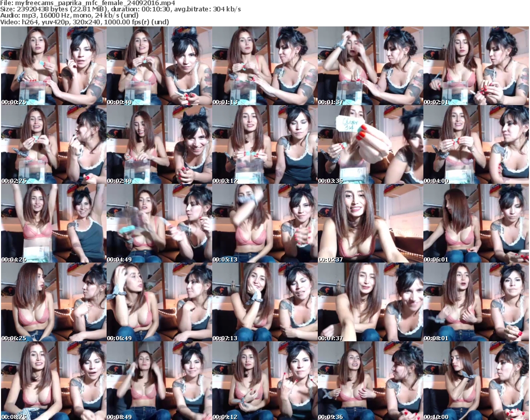This screenshot has width=530, height=420.
Task: Select the 00:09:12 thumbnail
Action: 264,381
